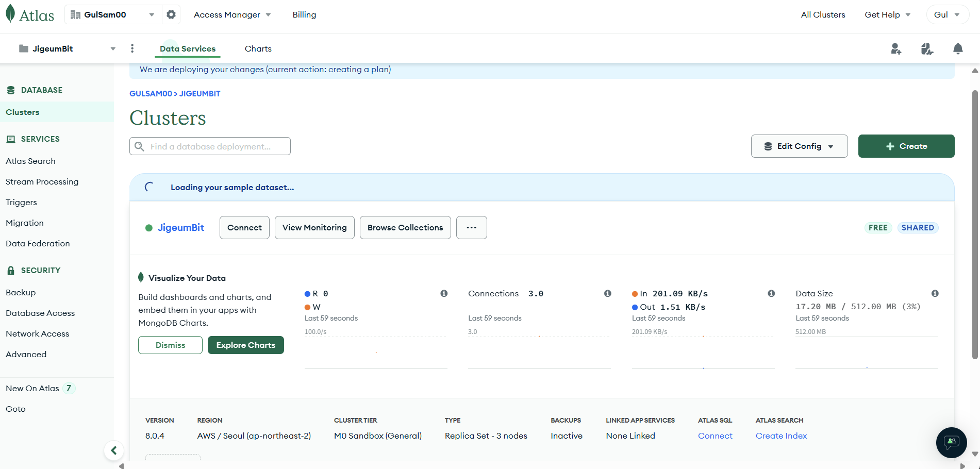The height and width of the screenshot is (469, 980).
Task: Collapse the left sidebar with the arrow
Action: [114, 450]
